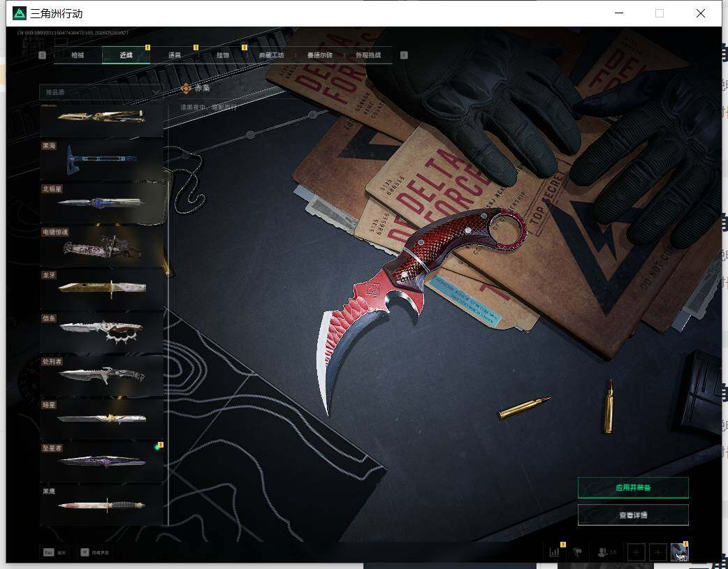The width and height of the screenshot is (728, 569).
Task: Select the 北极星 knife skin
Action: point(102,202)
